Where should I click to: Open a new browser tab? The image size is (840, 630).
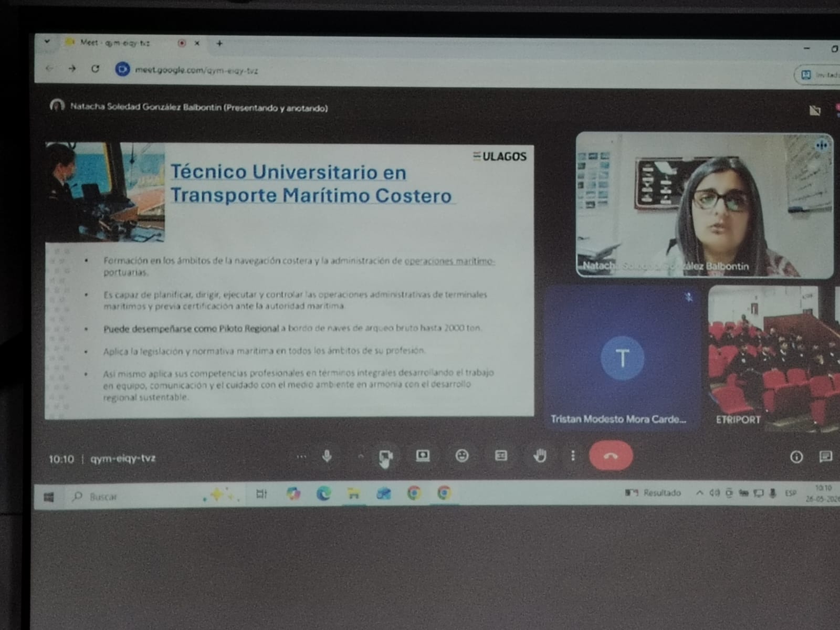tap(219, 44)
